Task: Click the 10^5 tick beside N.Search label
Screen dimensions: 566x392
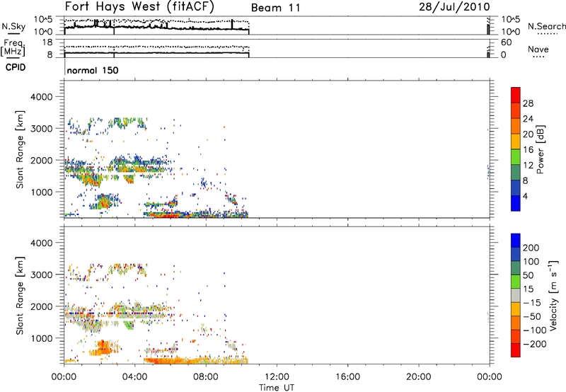Action: point(511,19)
